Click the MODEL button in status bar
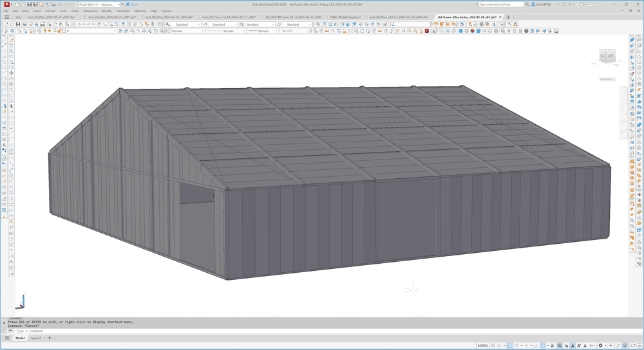 [x=483, y=345]
